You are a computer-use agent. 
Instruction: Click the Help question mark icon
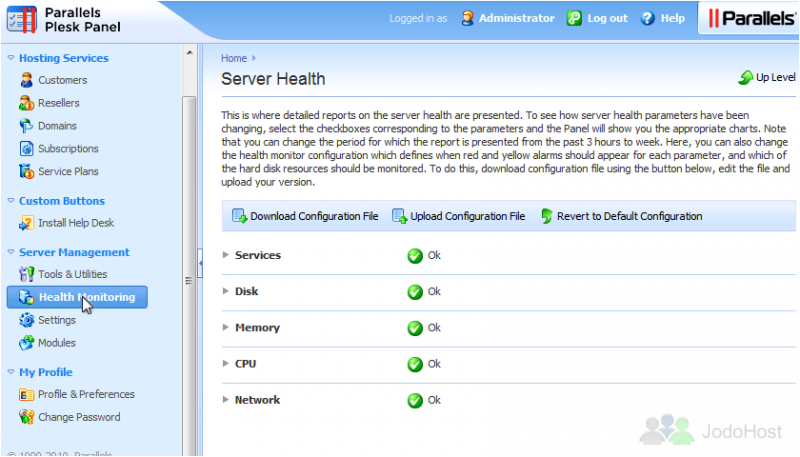click(647, 18)
